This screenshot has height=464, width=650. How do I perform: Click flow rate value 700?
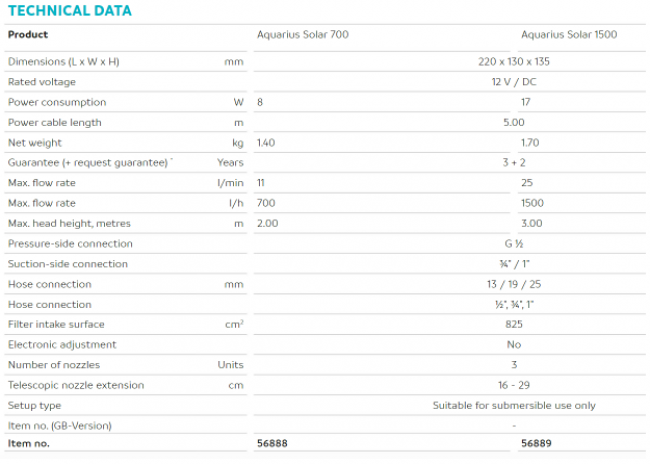pyautogui.click(x=266, y=203)
